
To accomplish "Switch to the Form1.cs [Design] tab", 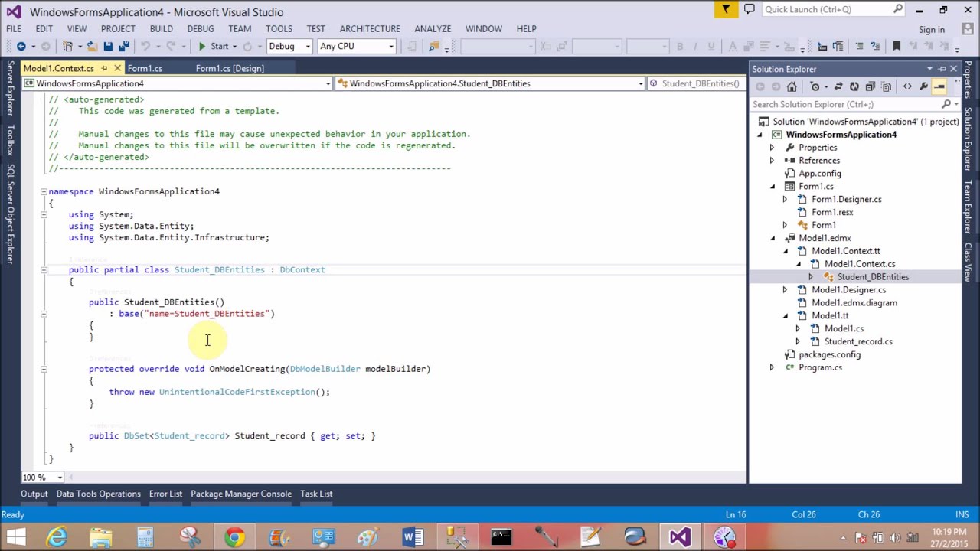I will click(230, 68).
